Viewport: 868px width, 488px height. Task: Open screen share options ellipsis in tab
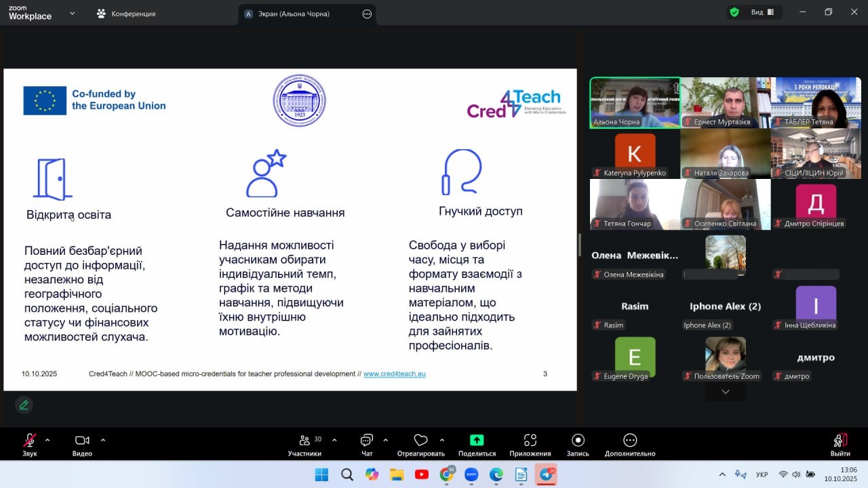coord(367,14)
